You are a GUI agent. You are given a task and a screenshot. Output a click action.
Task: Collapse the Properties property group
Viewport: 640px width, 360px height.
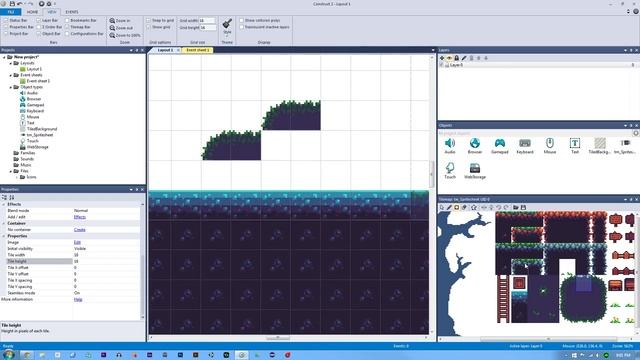[4, 236]
